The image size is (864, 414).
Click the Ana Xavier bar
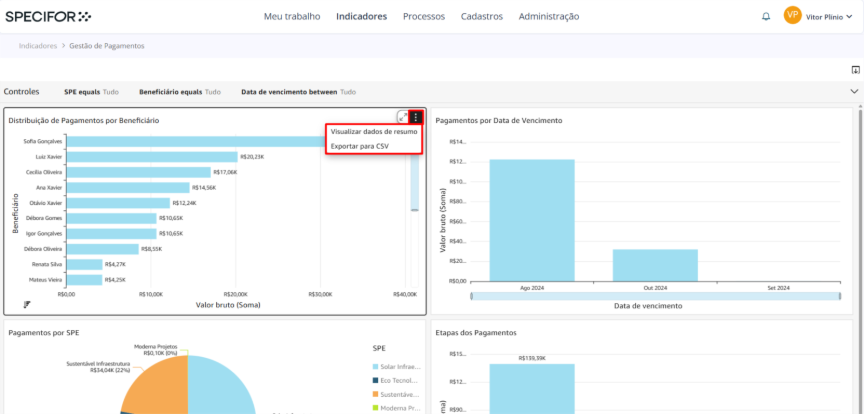128,188
